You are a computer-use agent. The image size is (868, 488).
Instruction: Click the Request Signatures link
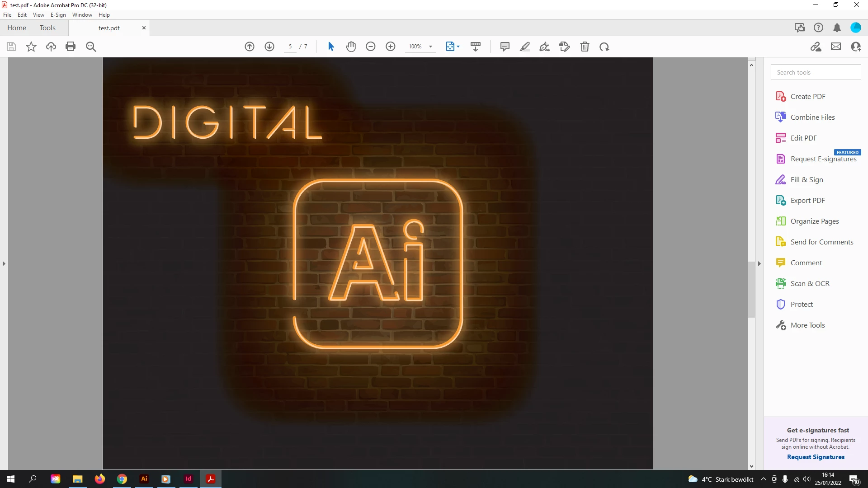816,457
